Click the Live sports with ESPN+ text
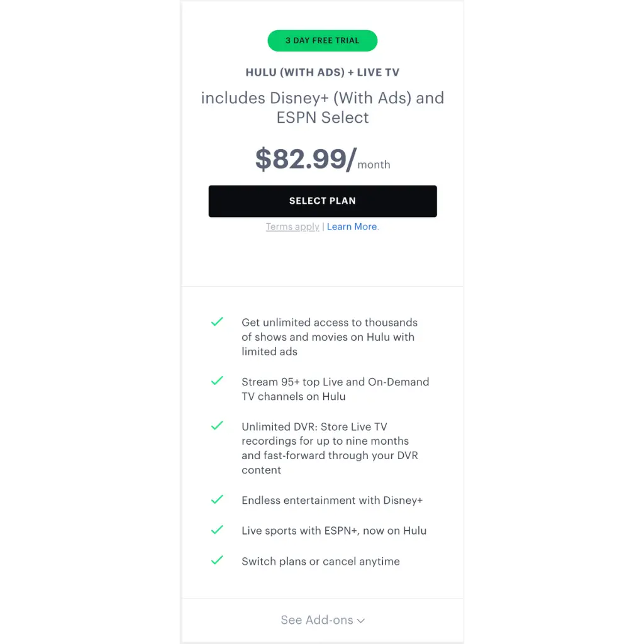 click(x=333, y=531)
